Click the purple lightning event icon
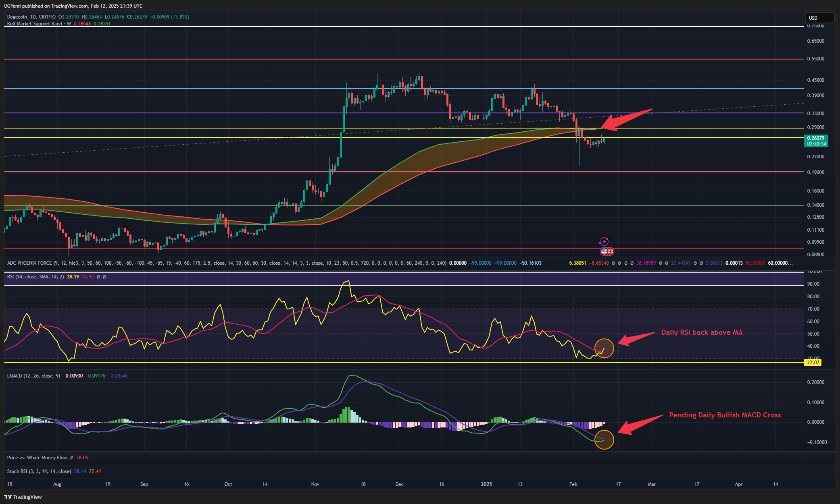The width and height of the screenshot is (840, 504). point(603,242)
